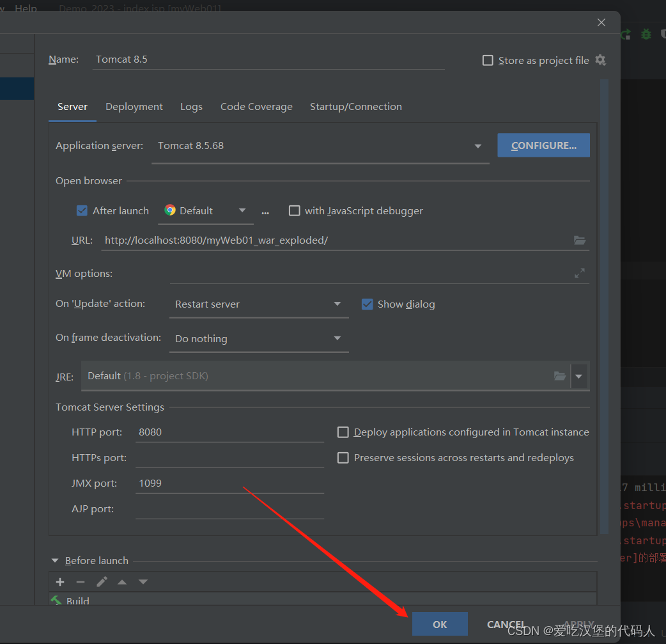Move the Before launch task down
The height and width of the screenshot is (644, 666).
click(x=143, y=582)
